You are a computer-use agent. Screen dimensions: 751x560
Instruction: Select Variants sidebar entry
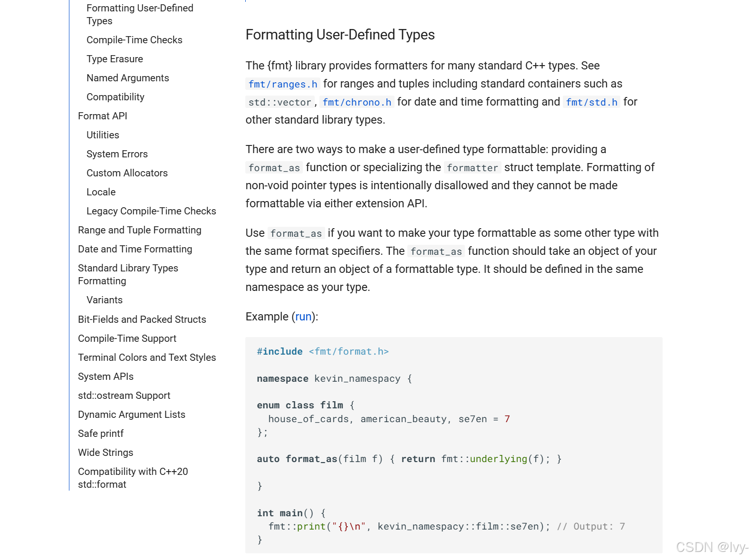coord(105,300)
